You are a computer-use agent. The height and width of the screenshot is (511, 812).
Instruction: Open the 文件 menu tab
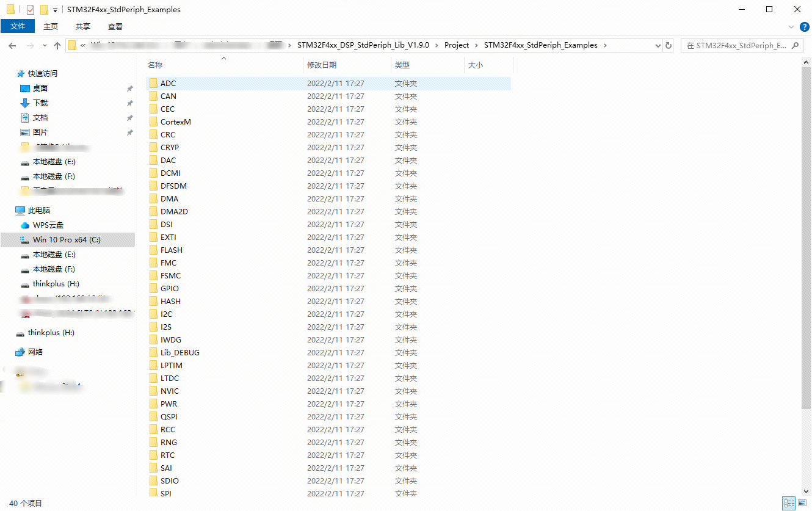pos(18,27)
